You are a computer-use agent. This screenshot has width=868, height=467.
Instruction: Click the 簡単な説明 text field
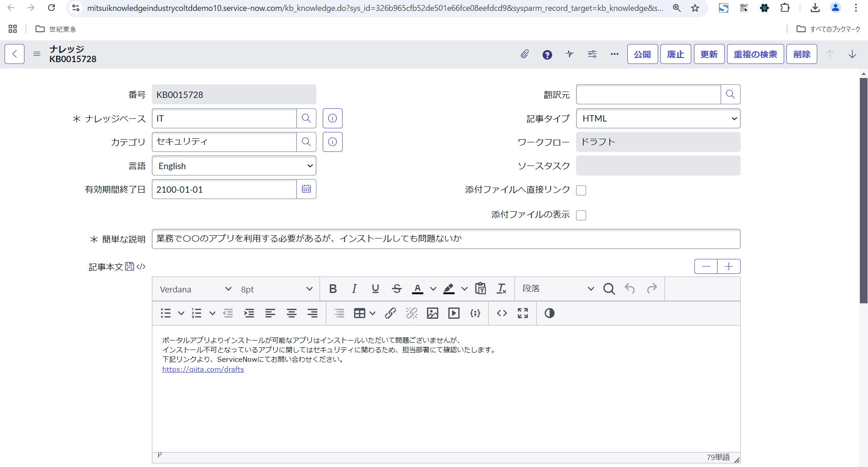pyautogui.click(x=446, y=239)
